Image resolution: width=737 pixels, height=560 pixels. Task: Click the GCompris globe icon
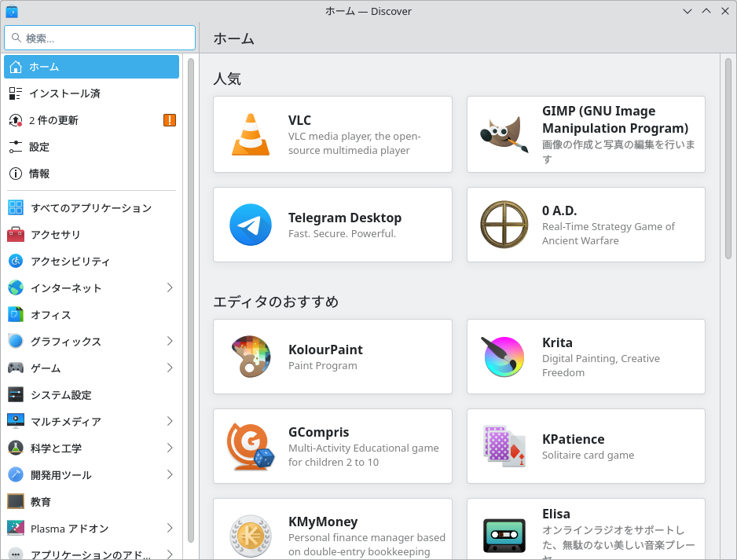pyautogui.click(x=251, y=446)
